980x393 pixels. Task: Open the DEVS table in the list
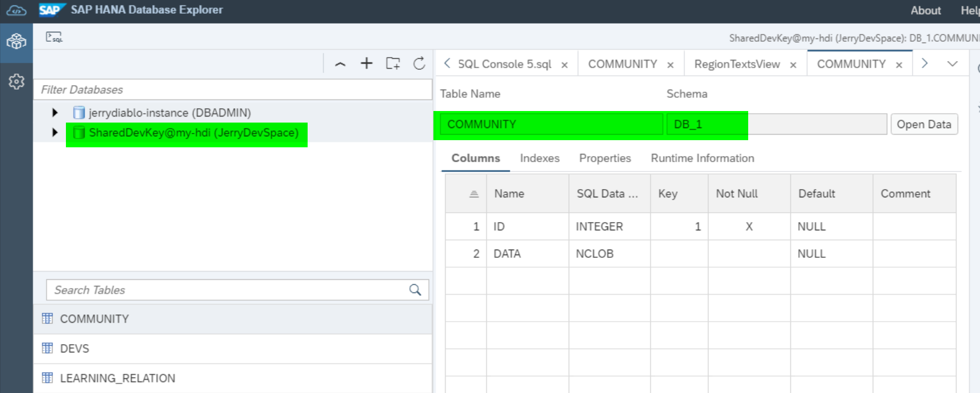[233, 348]
